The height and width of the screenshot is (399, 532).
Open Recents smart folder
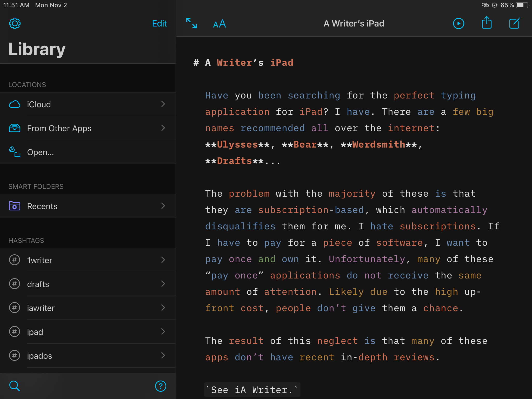point(88,206)
